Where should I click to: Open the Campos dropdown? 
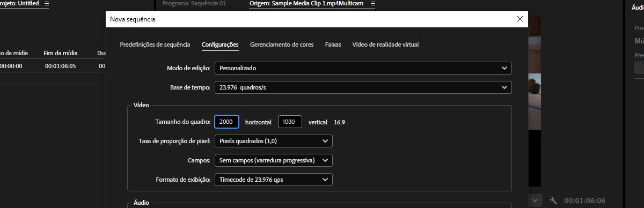pyautogui.click(x=274, y=160)
